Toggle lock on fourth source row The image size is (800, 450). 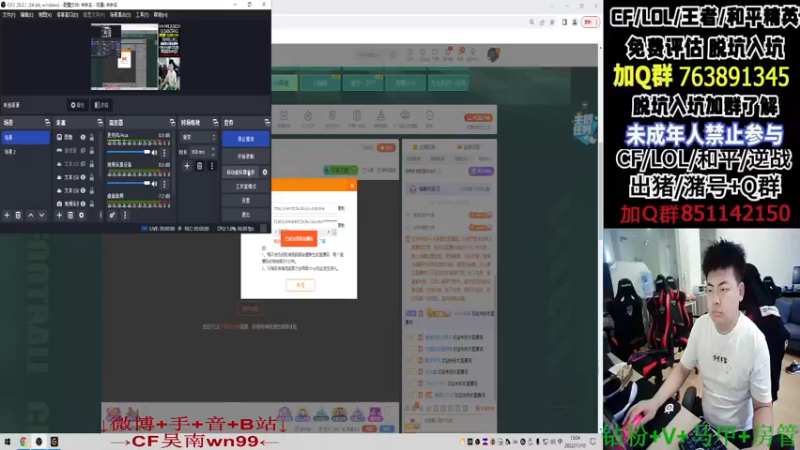pyautogui.click(x=92, y=177)
